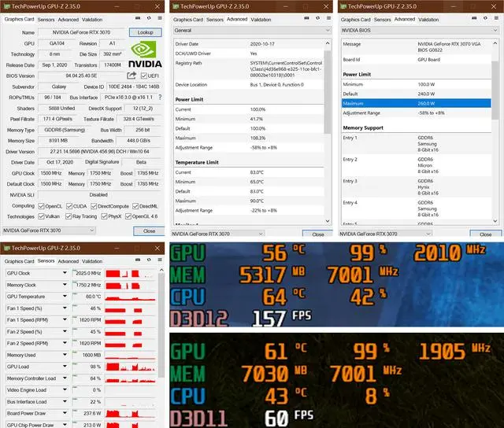504x428 pixels.
Task: Switch to Validation tab in Graphics Card window
Action: coord(92,20)
